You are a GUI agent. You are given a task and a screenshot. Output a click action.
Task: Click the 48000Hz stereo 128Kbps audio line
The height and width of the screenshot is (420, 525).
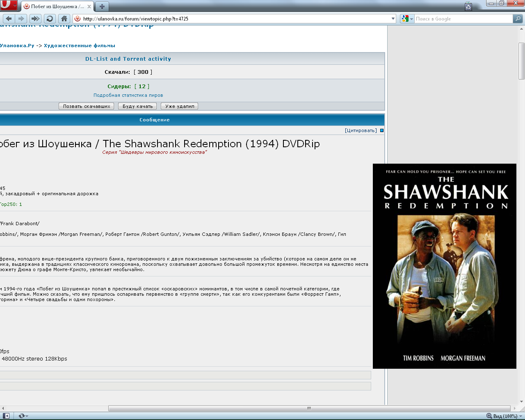(34, 358)
